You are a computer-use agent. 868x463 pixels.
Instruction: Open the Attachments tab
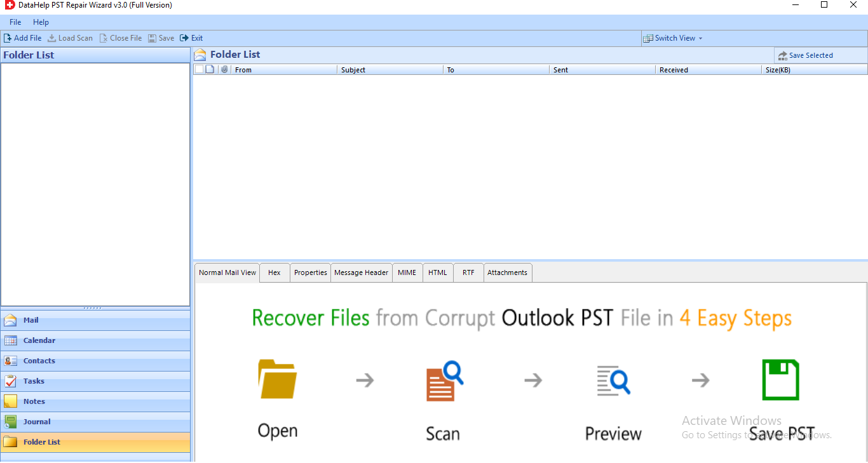(x=507, y=272)
